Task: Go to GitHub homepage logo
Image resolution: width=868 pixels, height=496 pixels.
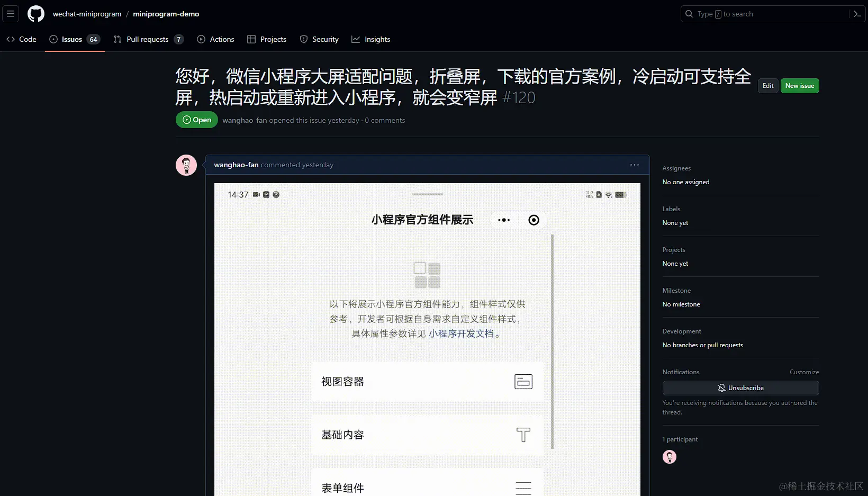Action: 36,14
